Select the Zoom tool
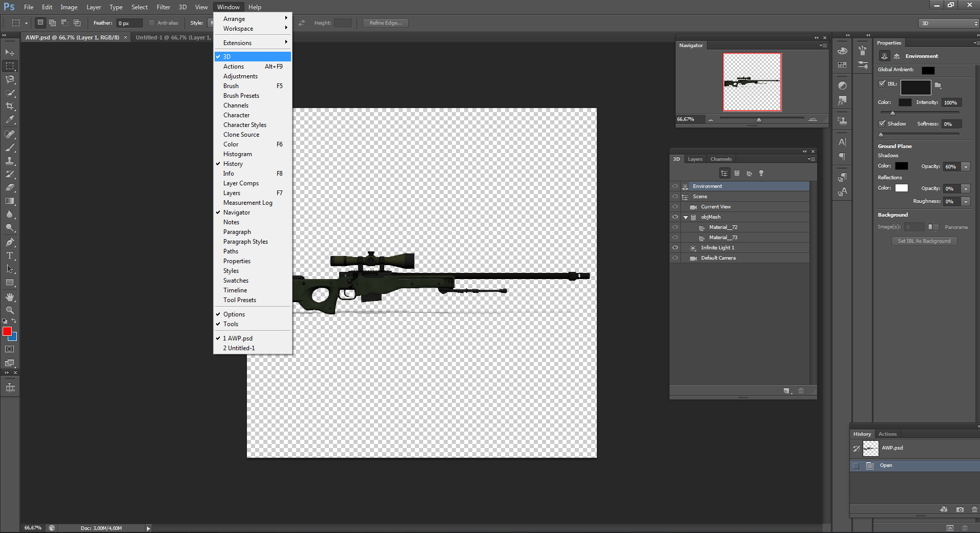 (10, 310)
